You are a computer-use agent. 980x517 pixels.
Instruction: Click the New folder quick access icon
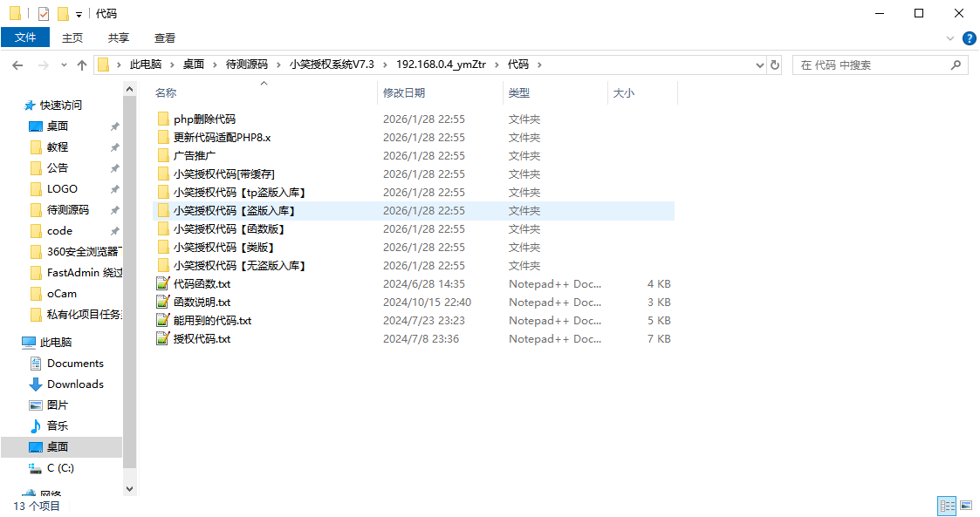(x=63, y=13)
